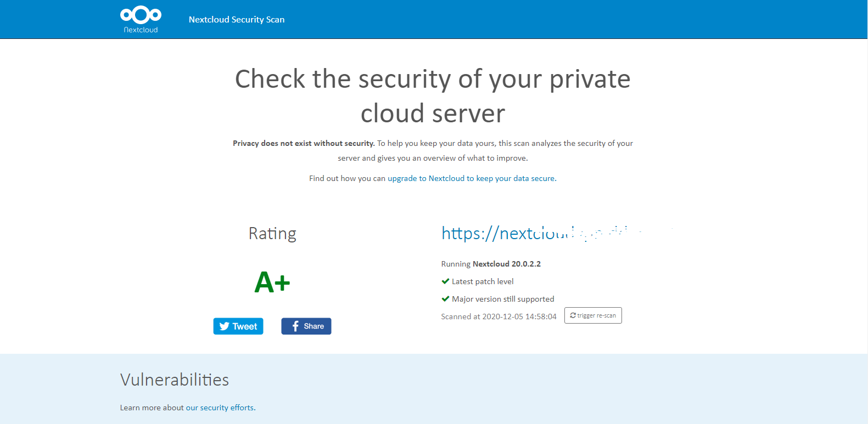This screenshot has height=424, width=868.
Task: Click the Vulnerabilities section heading
Action: point(175,380)
